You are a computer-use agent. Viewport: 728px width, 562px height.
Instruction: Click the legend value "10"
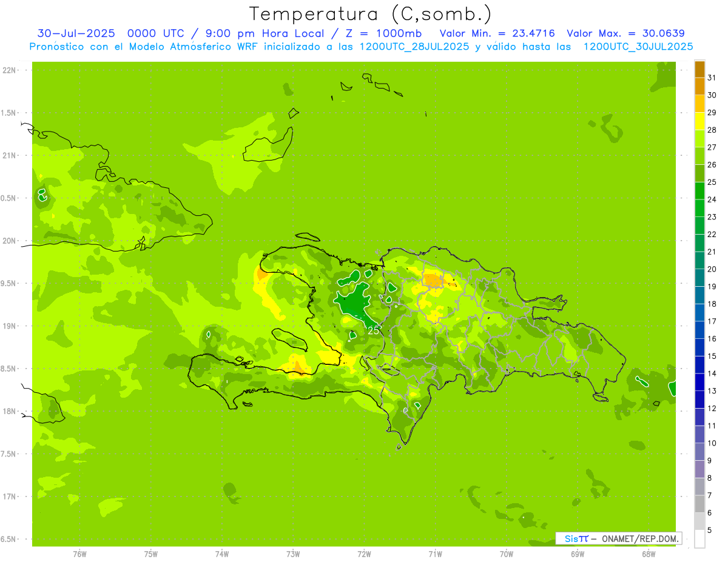[712, 443]
